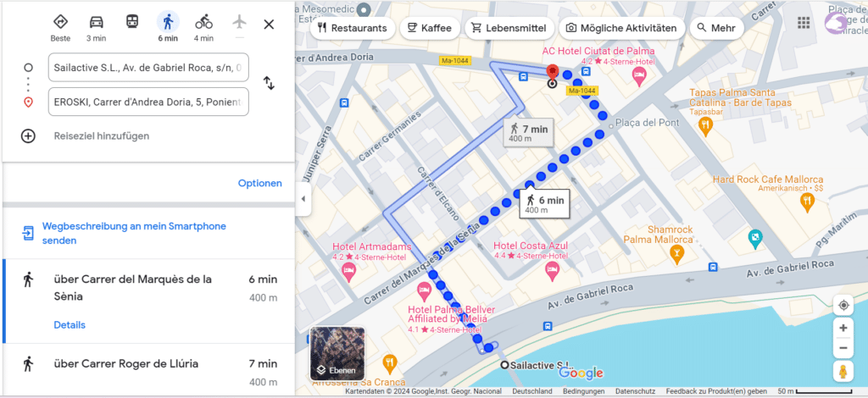This screenshot has width=868, height=398.
Task: Toggle the Ebenen satellite layer thumbnail
Action: (337, 353)
